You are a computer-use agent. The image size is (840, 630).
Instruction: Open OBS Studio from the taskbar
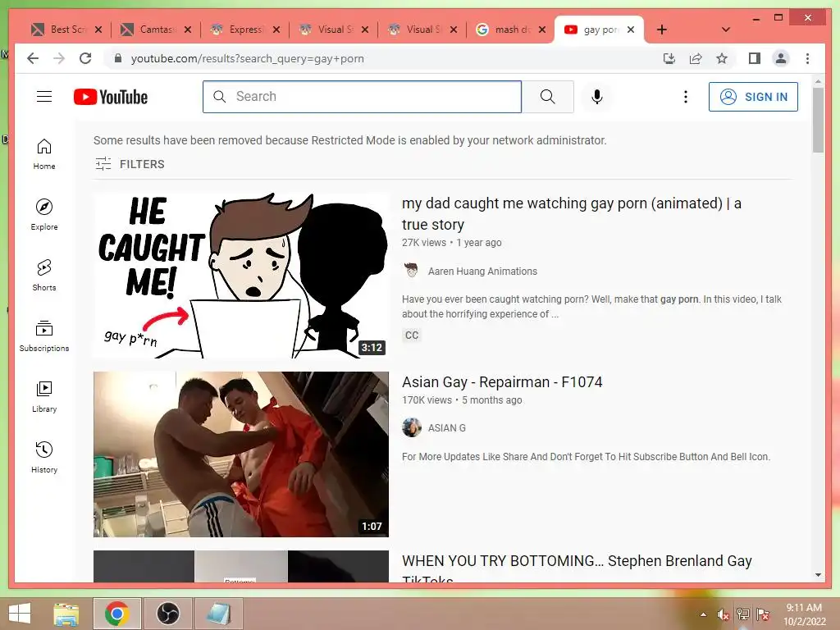point(167,614)
